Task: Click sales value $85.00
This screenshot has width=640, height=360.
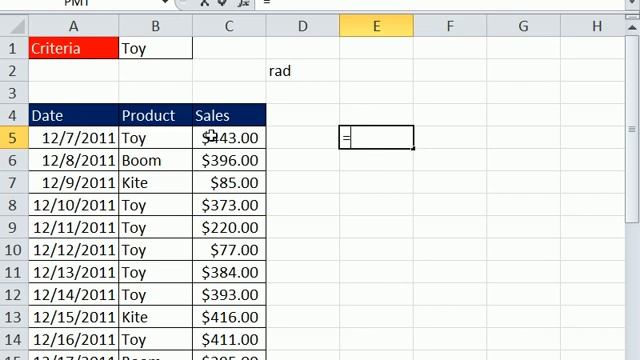Action: tap(229, 183)
